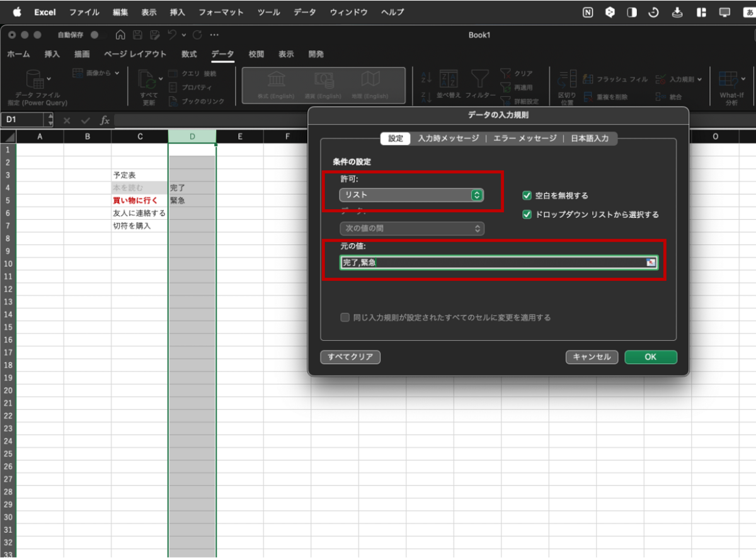Click the sort ascending A-Z icon
Viewport: 756px width, 558px height.
[x=427, y=77]
